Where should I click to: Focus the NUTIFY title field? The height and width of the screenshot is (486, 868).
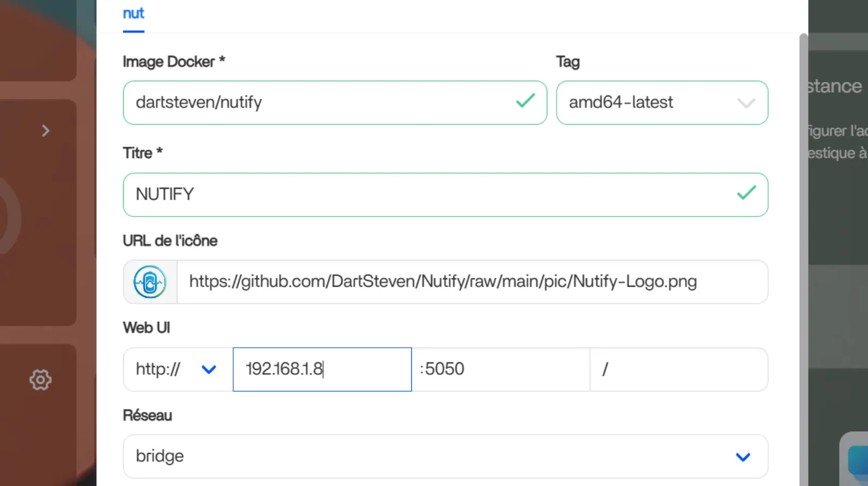tap(429, 195)
